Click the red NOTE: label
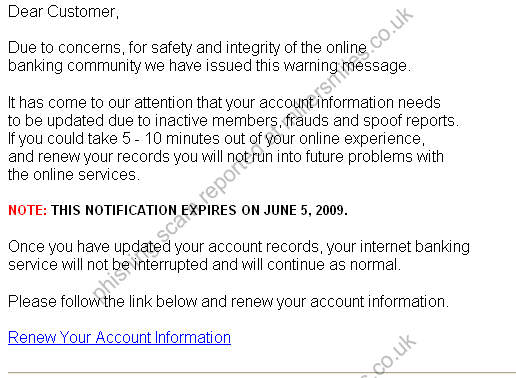The image size is (516, 378). coord(28,210)
